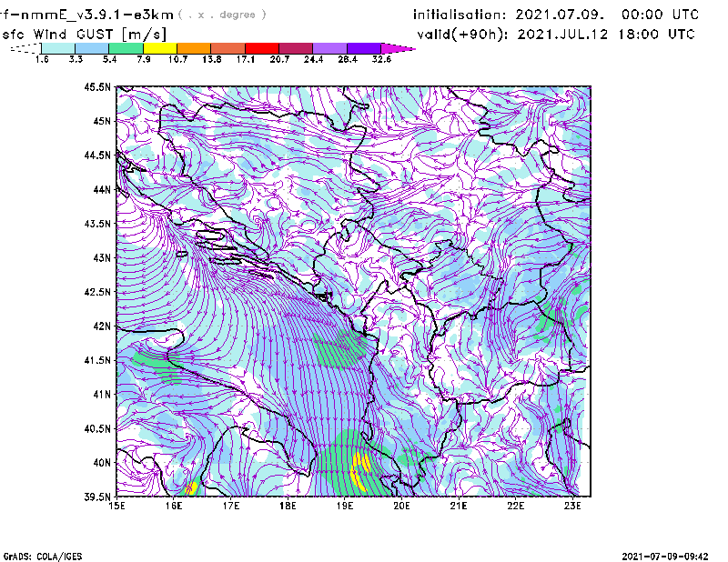
Task: Click the 44N latitude axis label
Action: click(102, 189)
